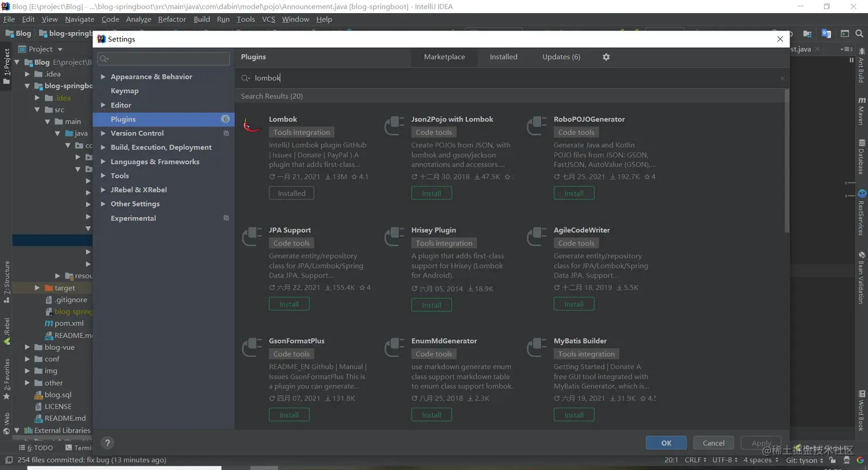868x470 pixels.
Task: Open the 6: TODO tool window
Action: tap(36, 448)
